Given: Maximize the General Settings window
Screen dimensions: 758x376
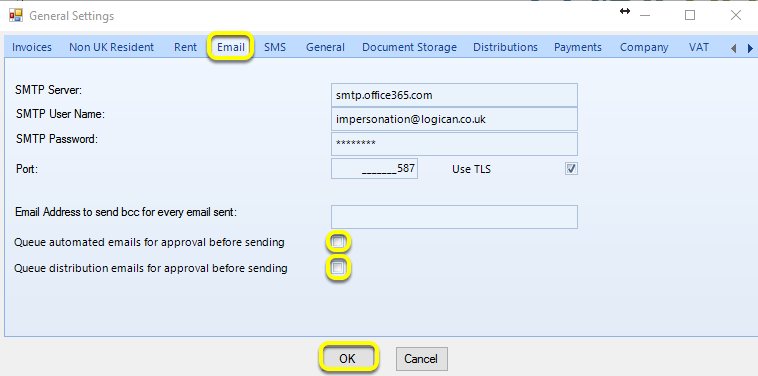Looking at the screenshot, I should tap(690, 15).
